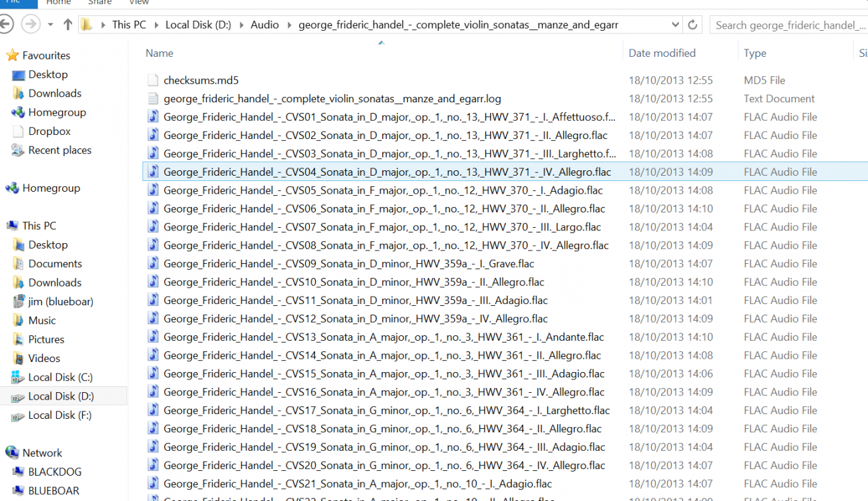Sort by Name column header
The image size is (868, 501).
click(x=160, y=53)
